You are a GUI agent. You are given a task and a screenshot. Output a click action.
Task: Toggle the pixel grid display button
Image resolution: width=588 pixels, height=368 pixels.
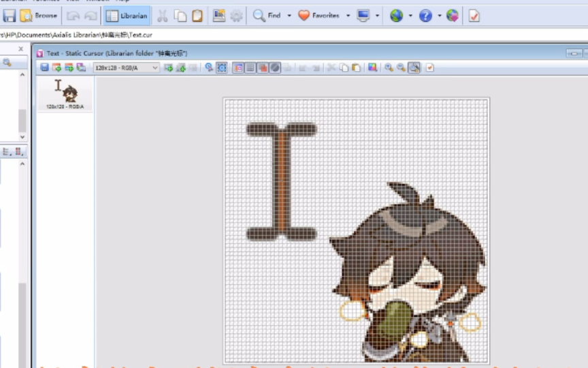click(250, 67)
